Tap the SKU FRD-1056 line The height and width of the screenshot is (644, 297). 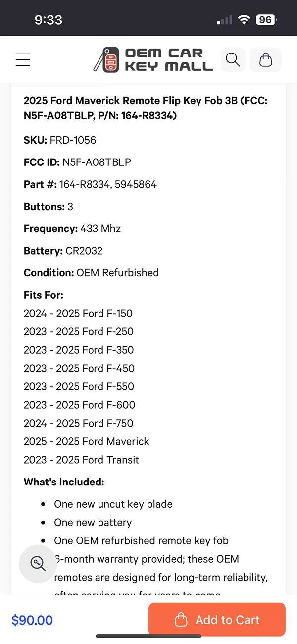[60, 140]
